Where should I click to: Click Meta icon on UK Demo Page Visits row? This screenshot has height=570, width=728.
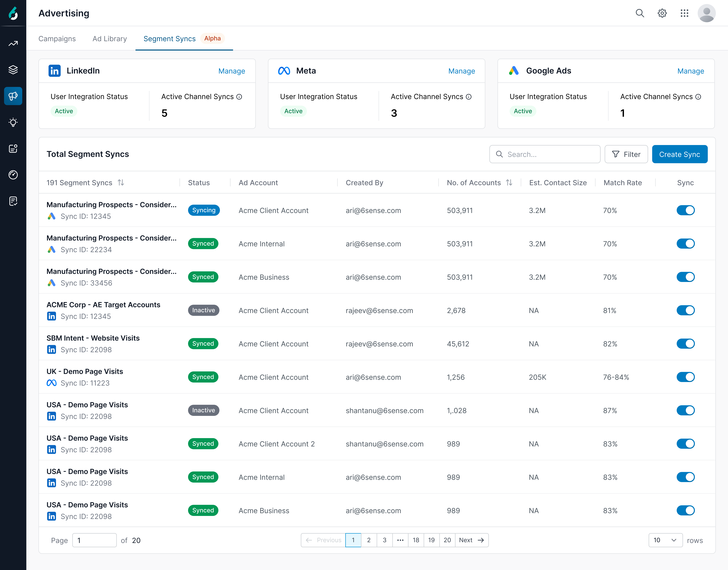(x=51, y=383)
